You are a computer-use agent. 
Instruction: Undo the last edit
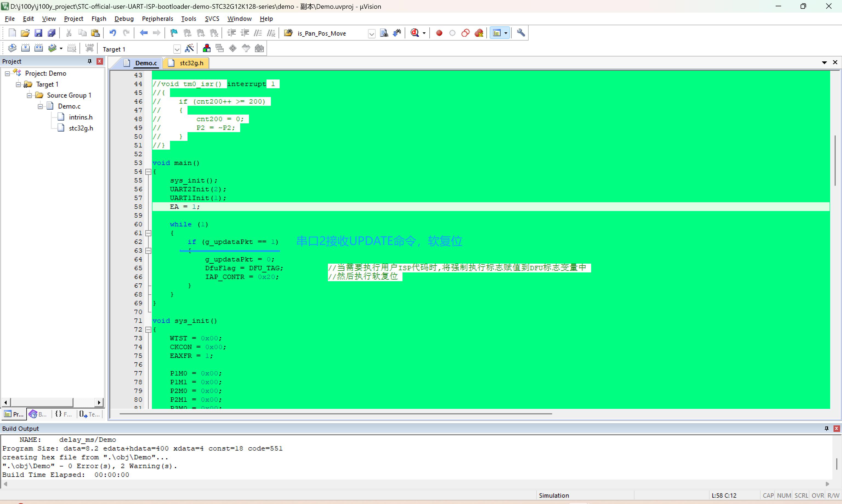113,33
